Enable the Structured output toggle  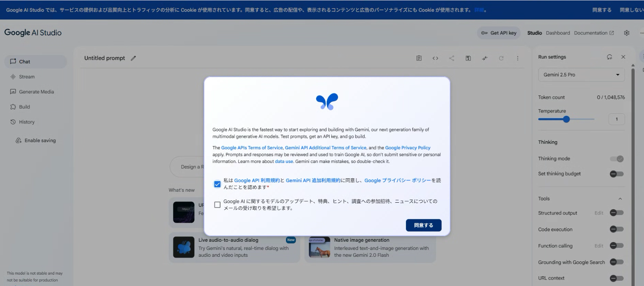click(x=617, y=213)
